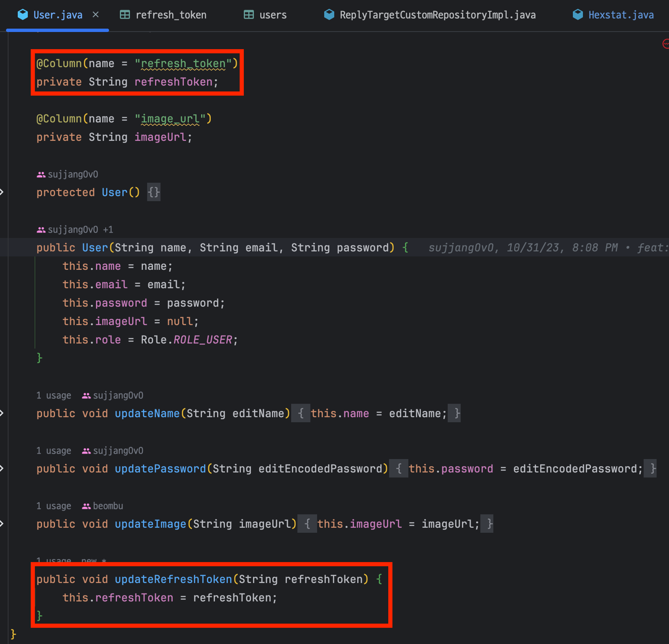
Task: Click the Hexstat.java class icon
Action: (578, 15)
